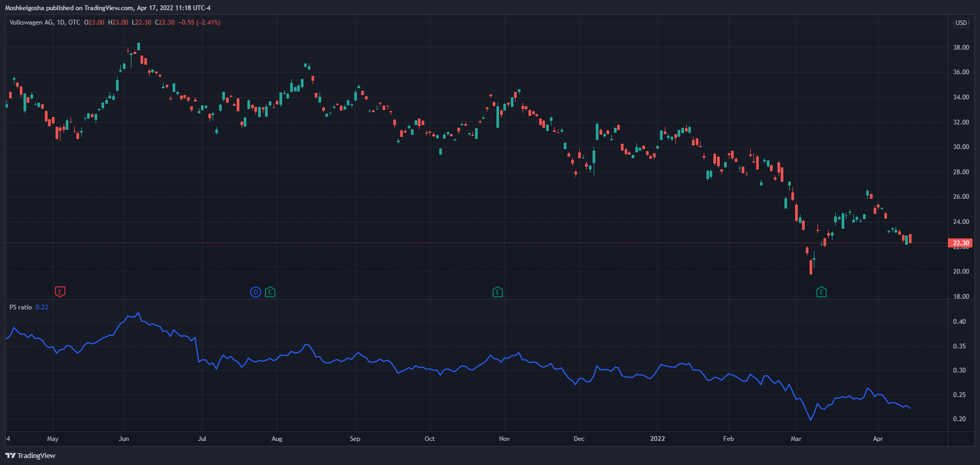Click the 0.30 PS ratio axis label
The height and width of the screenshot is (465, 980).
[x=959, y=370]
